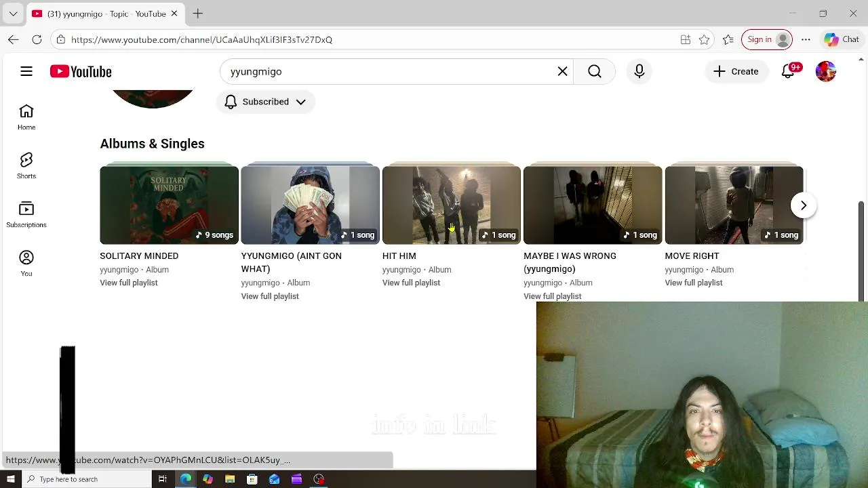The width and height of the screenshot is (868, 488).
Task: Open Subscriptions in the sidebar
Action: (x=26, y=215)
